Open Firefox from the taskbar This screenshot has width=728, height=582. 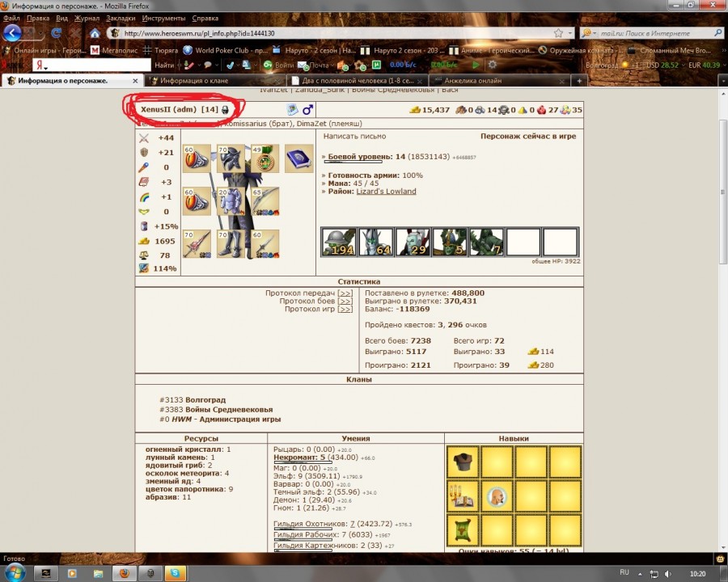(x=124, y=573)
